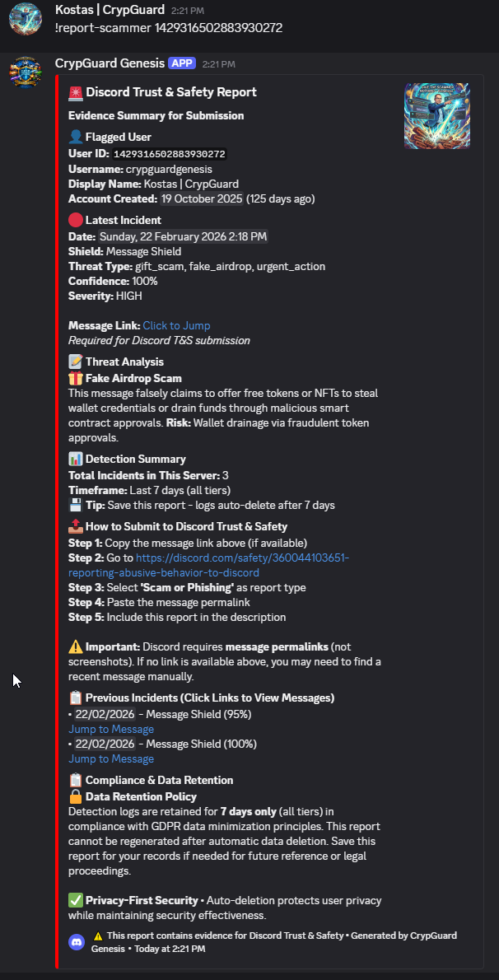Click the second 'Jump to Message' link
The height and width of the screenshot is (980, 499).
click(x=110, y=758)
